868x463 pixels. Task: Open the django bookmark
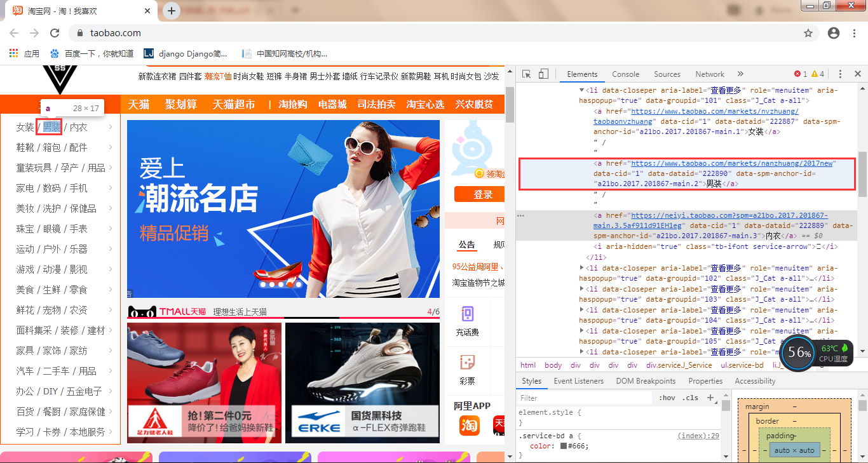[186, 54]
